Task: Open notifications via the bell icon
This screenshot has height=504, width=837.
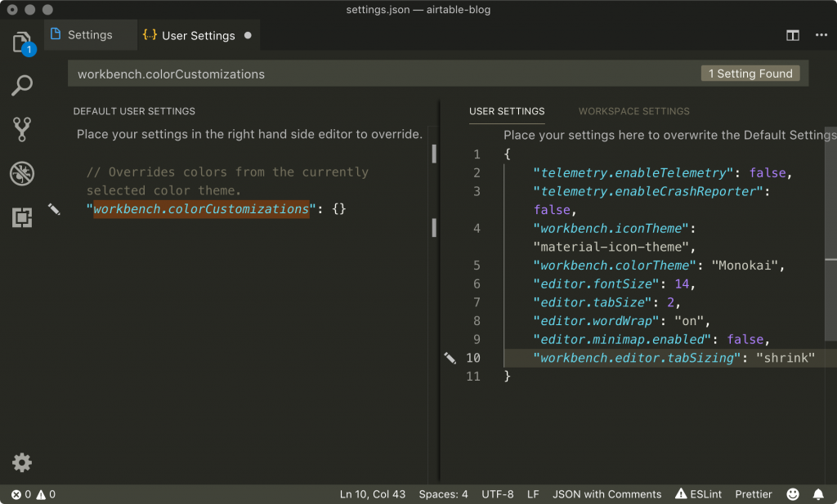Action: tap(818, 493)
